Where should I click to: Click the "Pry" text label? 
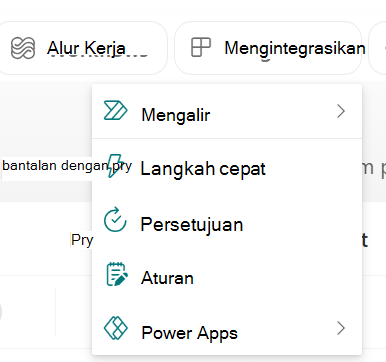(82, 240)
